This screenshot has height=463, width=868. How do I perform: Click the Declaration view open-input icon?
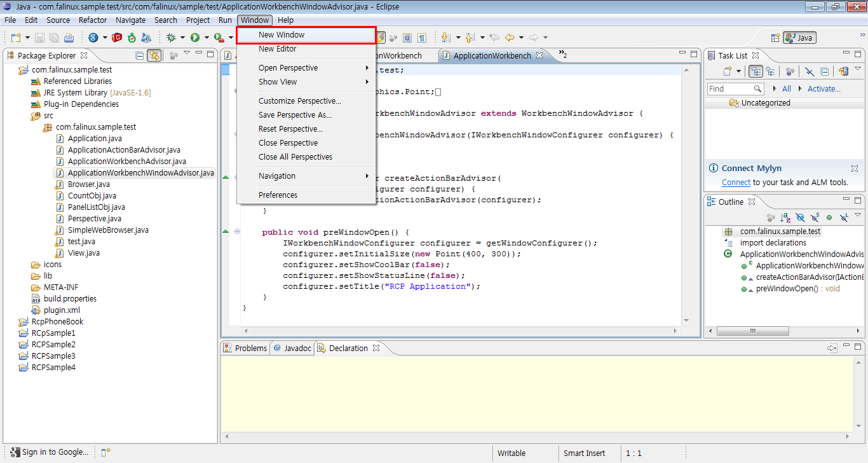pyautogui.click(x=832, y=348)
